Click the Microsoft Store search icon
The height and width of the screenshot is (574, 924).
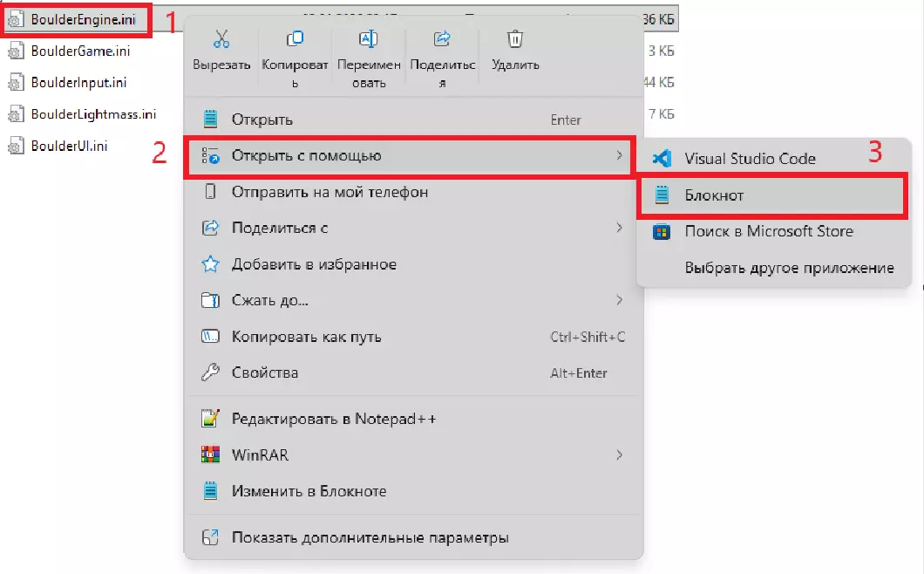pos(662,232)
